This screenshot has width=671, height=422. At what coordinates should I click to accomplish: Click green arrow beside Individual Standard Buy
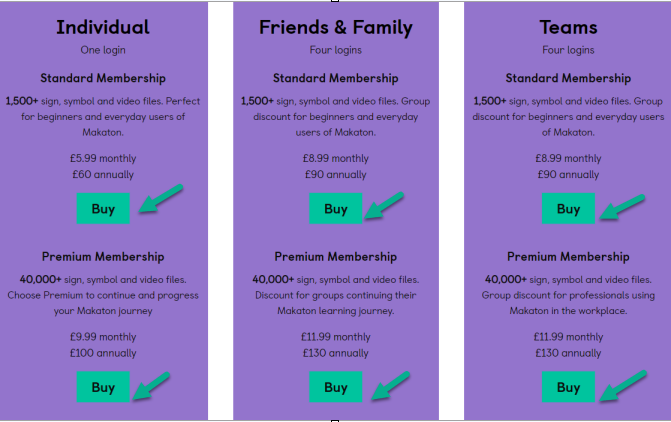161,199
